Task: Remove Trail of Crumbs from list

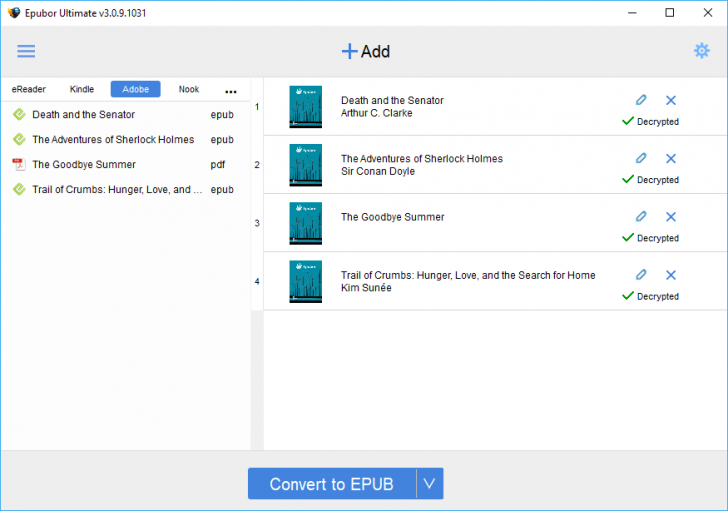Action: pyautogui.click(x=670, y=275)
